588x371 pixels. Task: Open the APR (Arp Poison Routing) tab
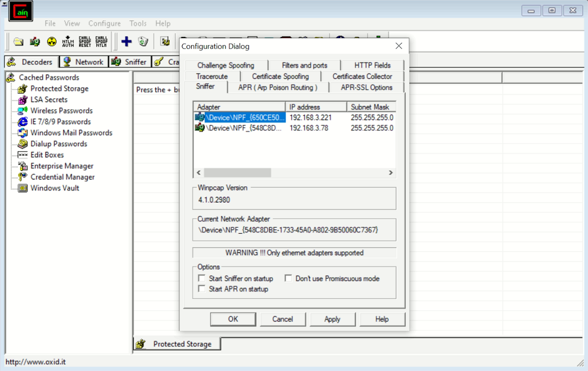click(278, 87)
